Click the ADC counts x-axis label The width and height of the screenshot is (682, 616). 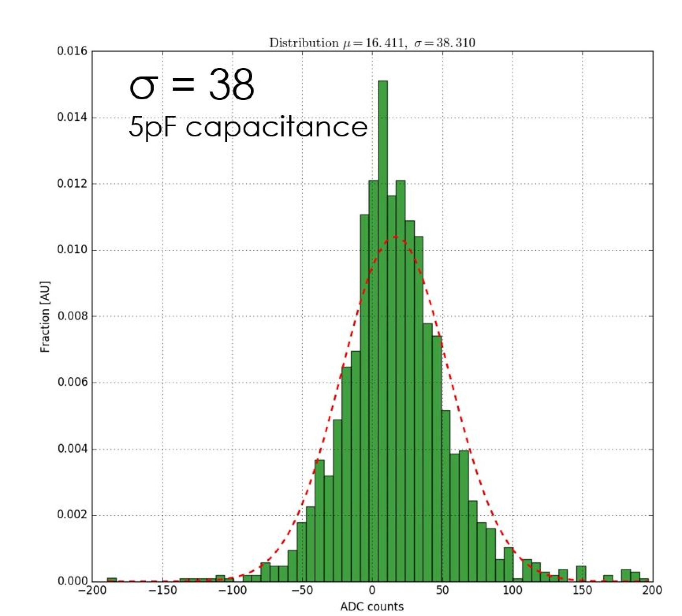[x=372, y=607]
